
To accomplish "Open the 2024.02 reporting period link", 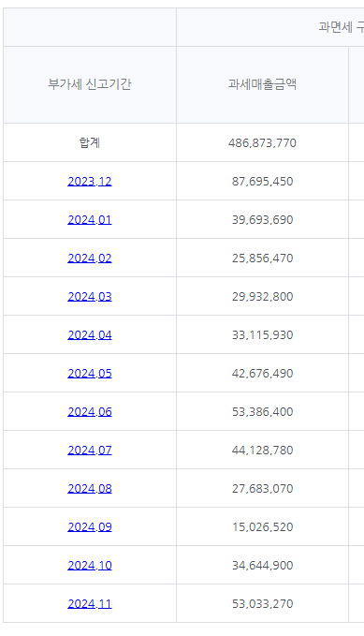I will coord(90,258).
